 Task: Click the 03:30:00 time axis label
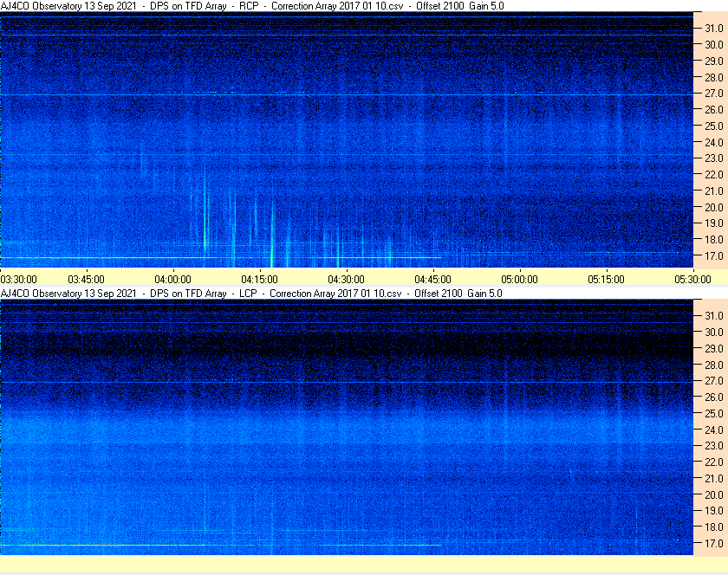click(x=18, y=280)
